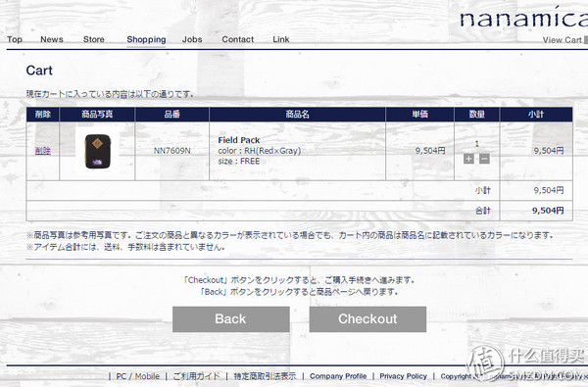588x387 pixels.
Task: Click the nanamica logo
Action: [x=523, y=18]
